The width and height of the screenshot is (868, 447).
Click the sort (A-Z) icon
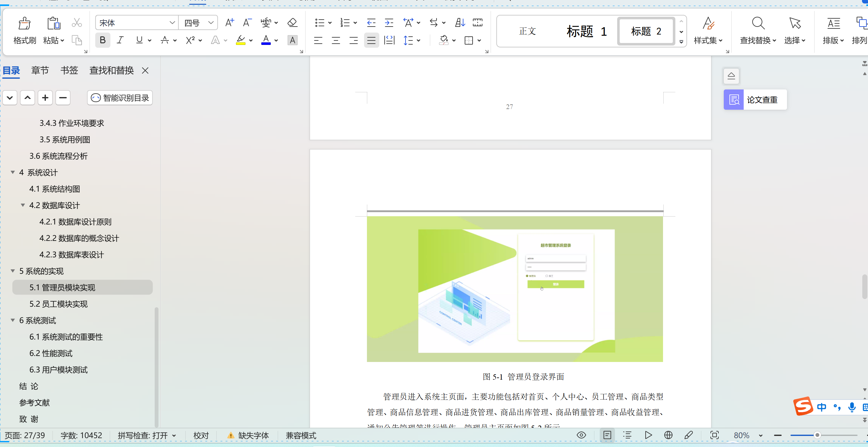pos(460,23)
